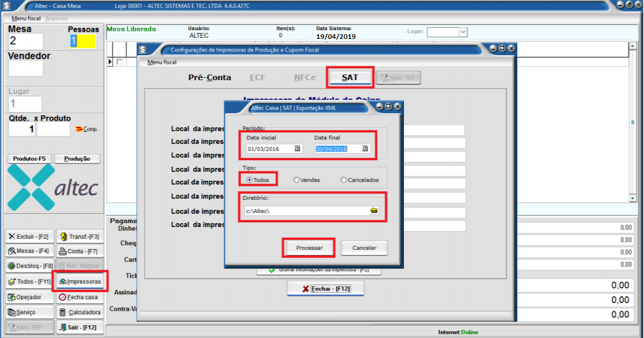Viewport: 644px width, 338px height.
Task: Open the Data final calendar picker
Action: click(364, 149)
